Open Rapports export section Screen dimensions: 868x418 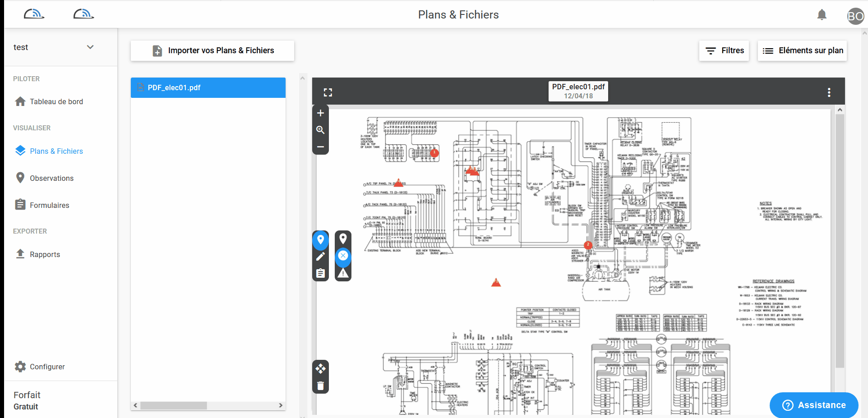pyautogui.click(x=45, y=255)
